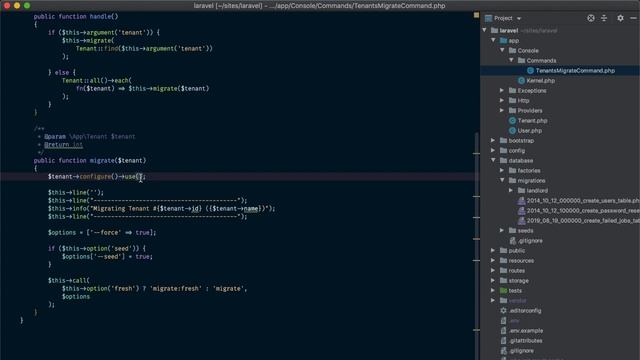Collapse the Console folder
The width and height of the screenshot is (640, 360).
tap(502, 50)
